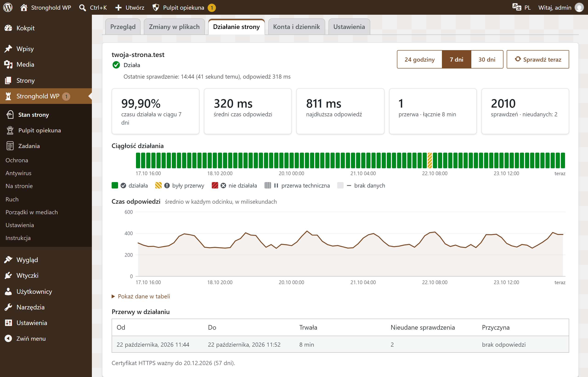Viewport: 588px width, 377px height.
Task: Click the admin avatar picture
Action: pyautogui.click(x=579, y=7)
